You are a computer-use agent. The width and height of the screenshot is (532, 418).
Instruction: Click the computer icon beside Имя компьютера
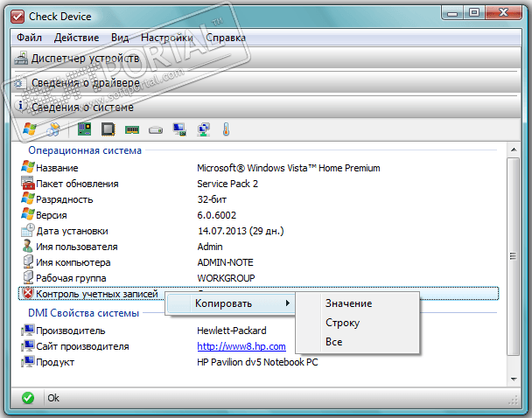click(28, 261)
